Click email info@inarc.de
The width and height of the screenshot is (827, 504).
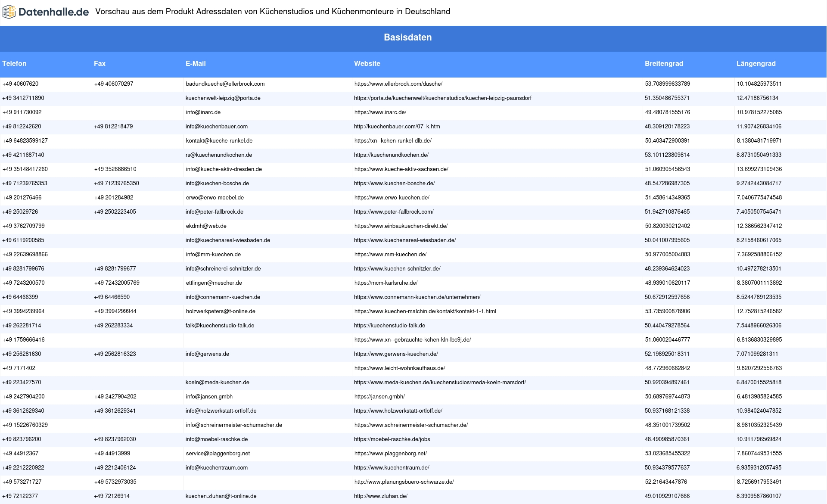point(203,112)
